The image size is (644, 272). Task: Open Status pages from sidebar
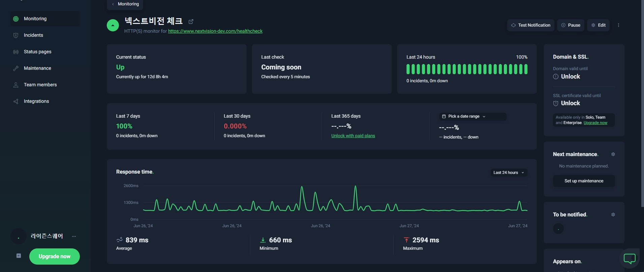(37, 52)
